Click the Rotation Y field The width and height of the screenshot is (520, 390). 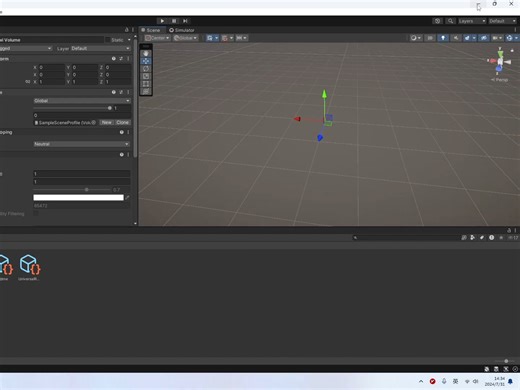(85, 75)
